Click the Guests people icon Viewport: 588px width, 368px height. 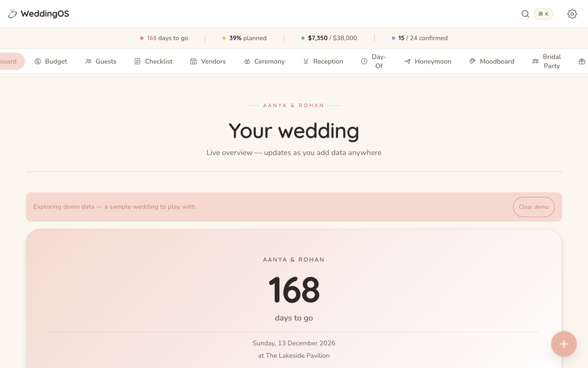click(88, 61)
